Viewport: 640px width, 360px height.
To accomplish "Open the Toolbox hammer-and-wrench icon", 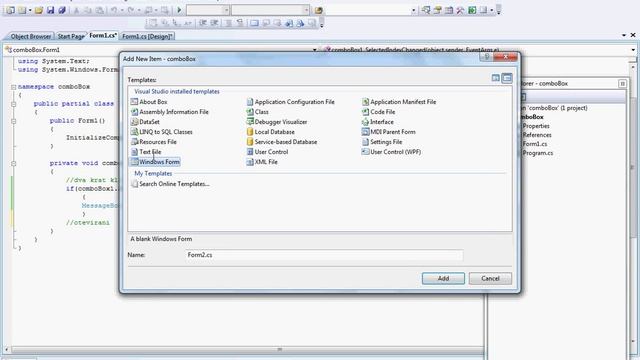I will (460, 10).
